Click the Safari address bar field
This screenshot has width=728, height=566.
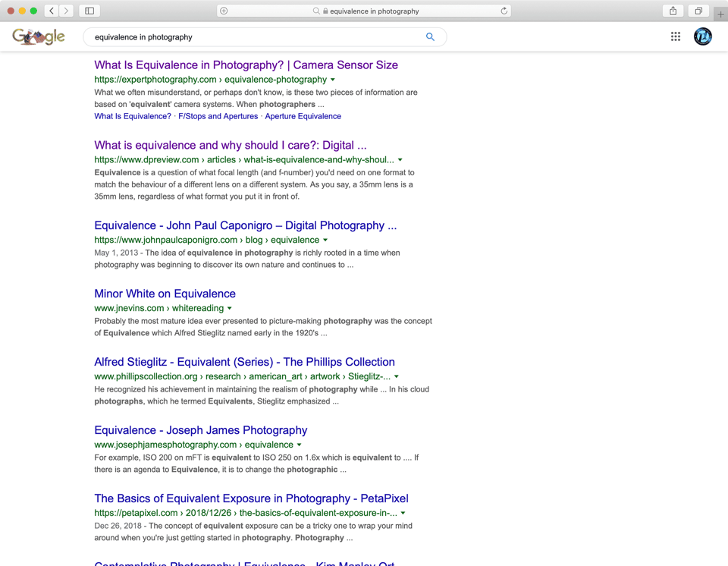pyautogui.click(x=364, y=11)
